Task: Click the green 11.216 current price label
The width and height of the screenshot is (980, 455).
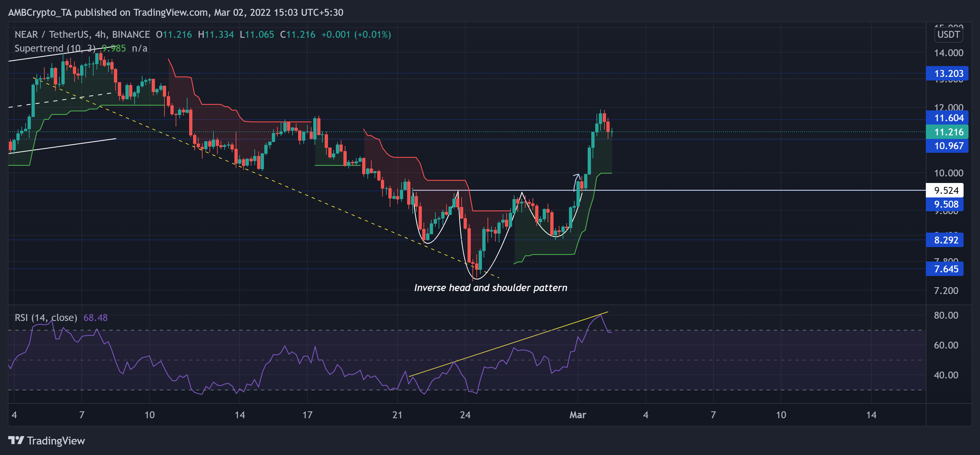Action: point(947,132)
